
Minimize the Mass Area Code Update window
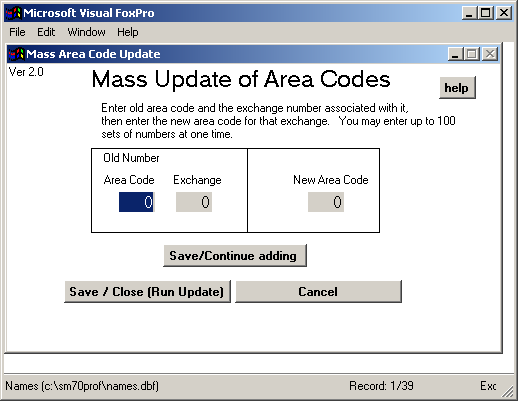point(455,54)
